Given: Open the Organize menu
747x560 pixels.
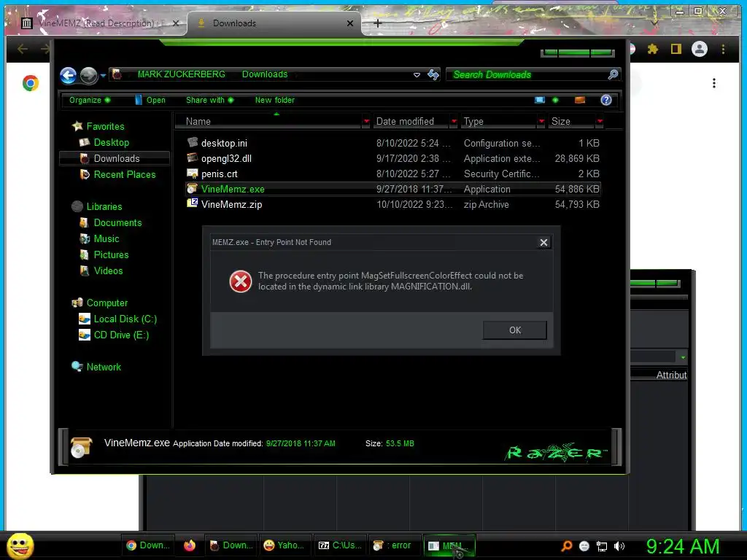Looking at the screenshot, I should tap(90, 100).
